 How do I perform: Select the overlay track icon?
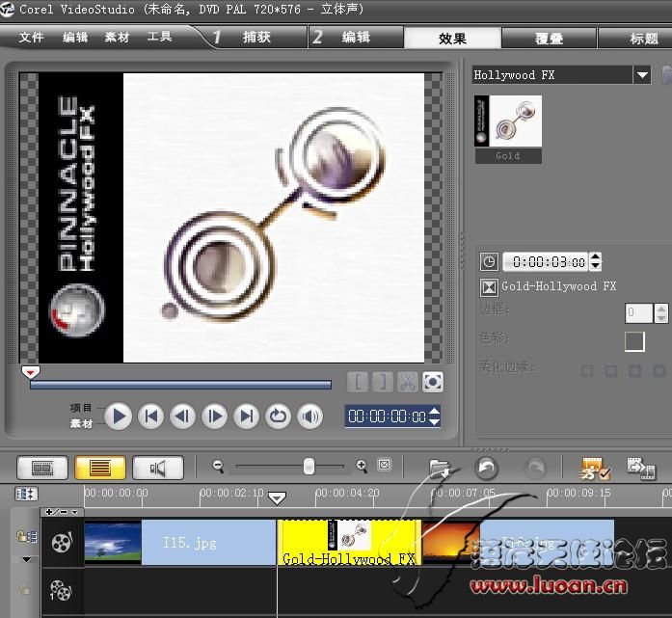(61, 591)
